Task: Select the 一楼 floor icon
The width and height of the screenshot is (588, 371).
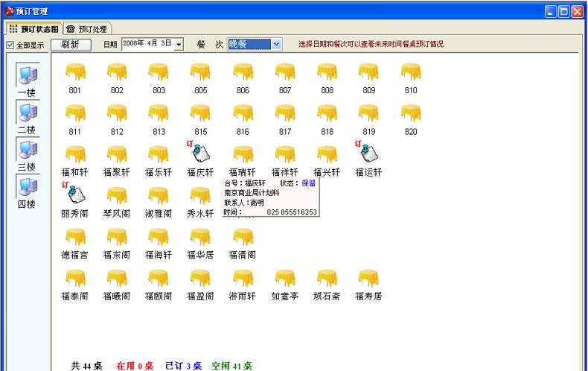Action: pos(27,76)
